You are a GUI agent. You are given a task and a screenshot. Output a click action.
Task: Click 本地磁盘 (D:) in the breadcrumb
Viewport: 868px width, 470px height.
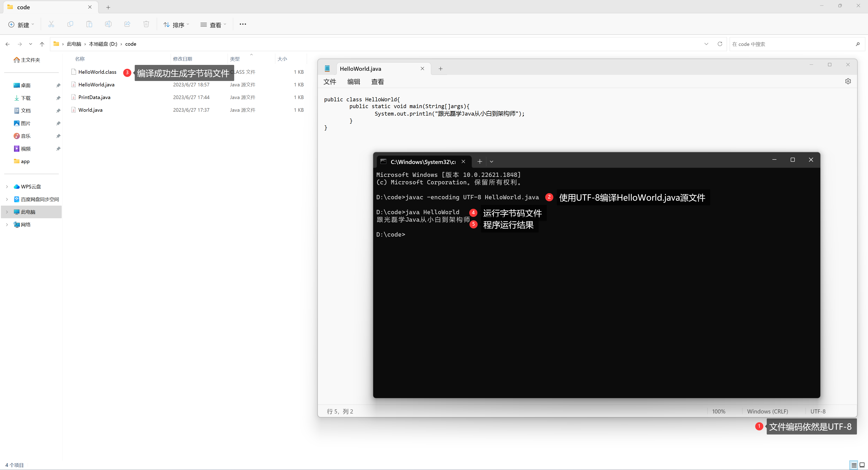(103, 44)
